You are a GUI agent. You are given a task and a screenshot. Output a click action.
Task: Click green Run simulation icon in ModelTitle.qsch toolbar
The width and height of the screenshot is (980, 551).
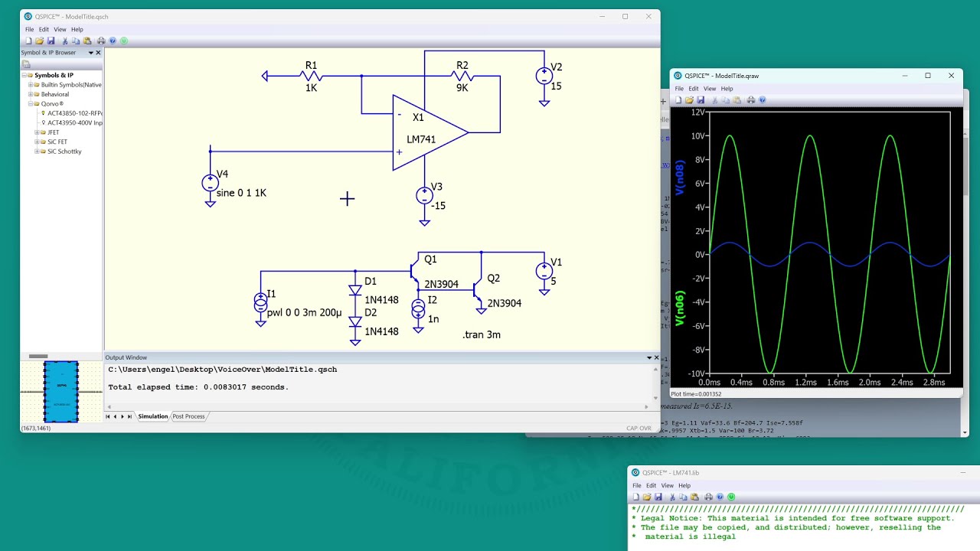[x=124, y=41]
